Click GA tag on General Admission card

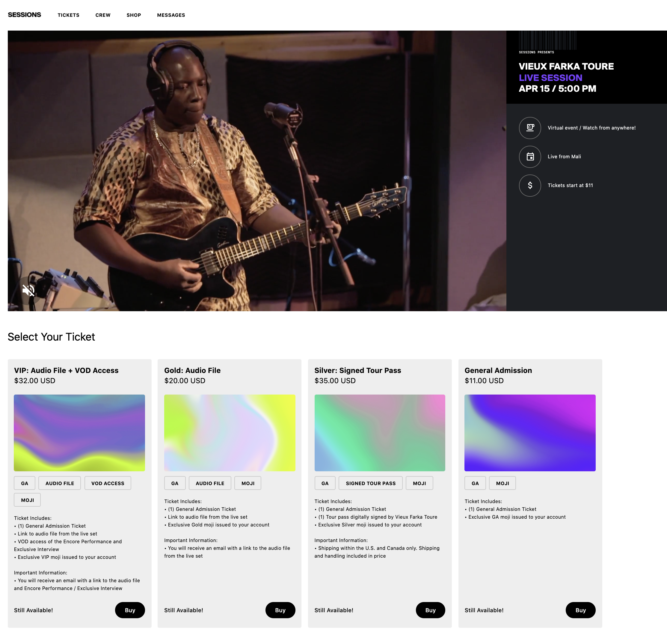pos(475,483)
